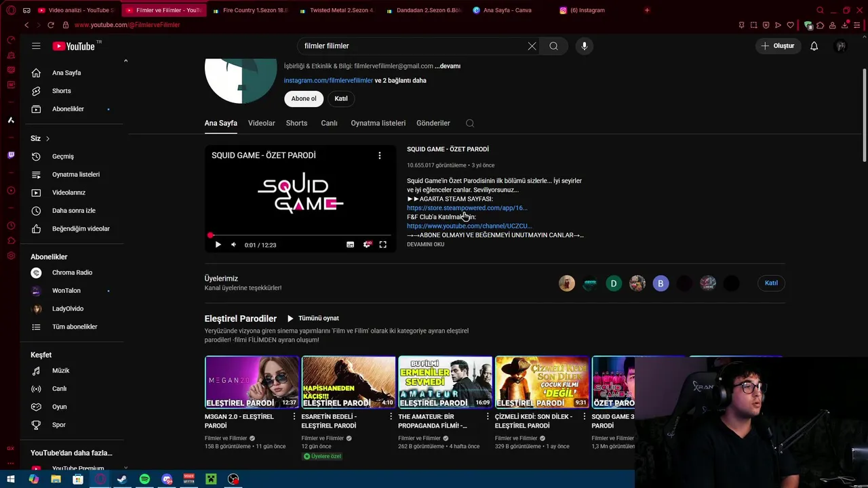Clear the search box text with X

532,46
